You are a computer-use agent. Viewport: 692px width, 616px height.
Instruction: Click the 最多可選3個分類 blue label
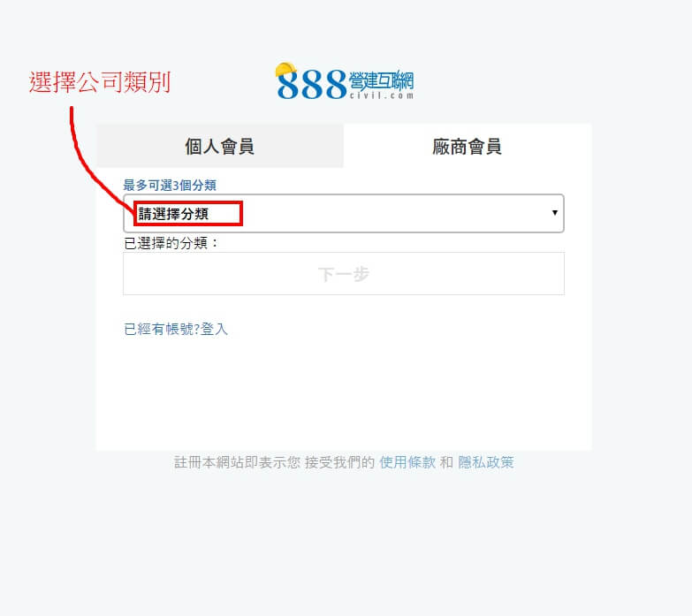point(170,185)
